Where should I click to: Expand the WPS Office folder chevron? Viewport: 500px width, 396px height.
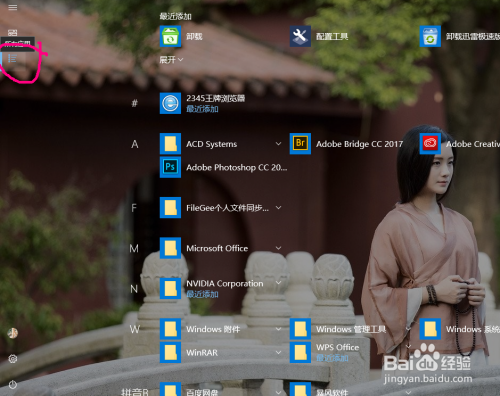[x=408, y=347]
